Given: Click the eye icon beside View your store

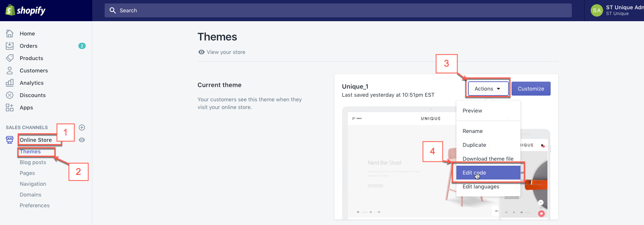Looking at the screenshot, I should pyautogui.click(x=201, y=52).
